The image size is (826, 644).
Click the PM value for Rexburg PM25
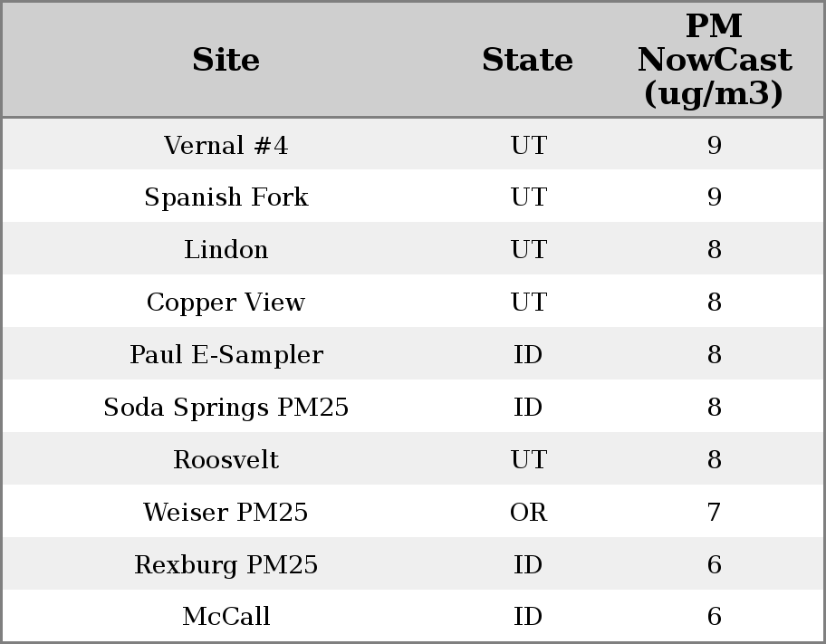point(714,565)
